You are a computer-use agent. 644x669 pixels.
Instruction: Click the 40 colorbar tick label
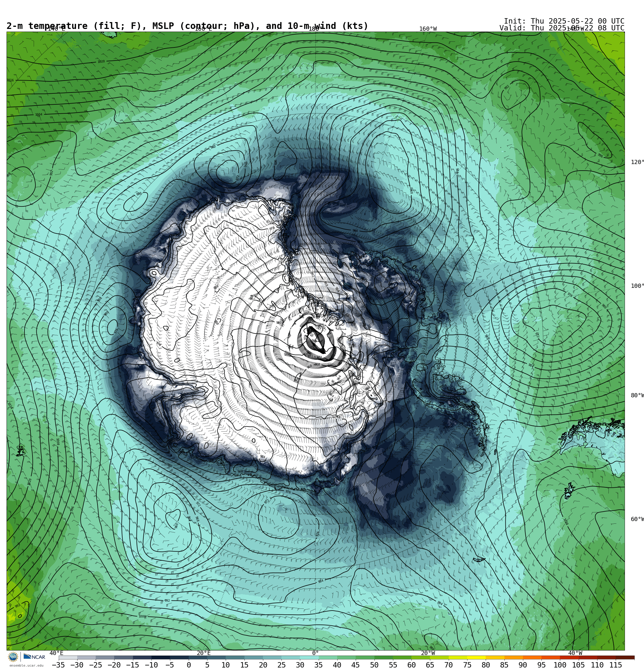click(x=337, y=665)
